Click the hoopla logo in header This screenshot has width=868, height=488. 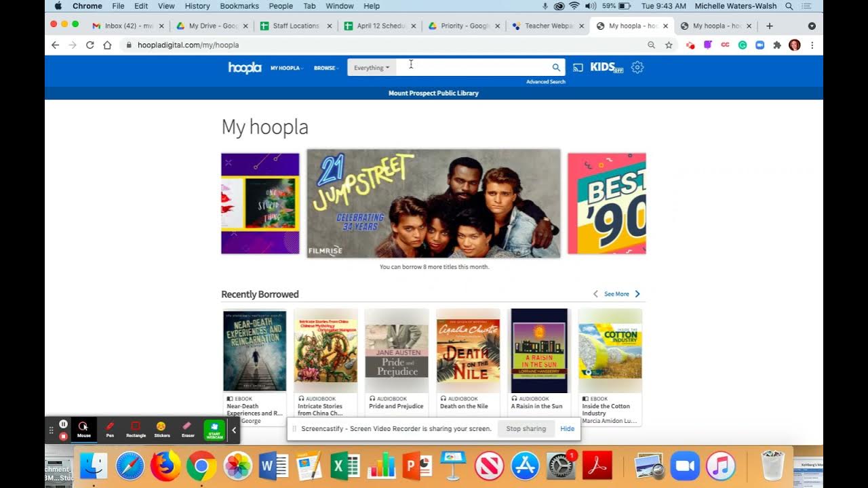(244, 68)
